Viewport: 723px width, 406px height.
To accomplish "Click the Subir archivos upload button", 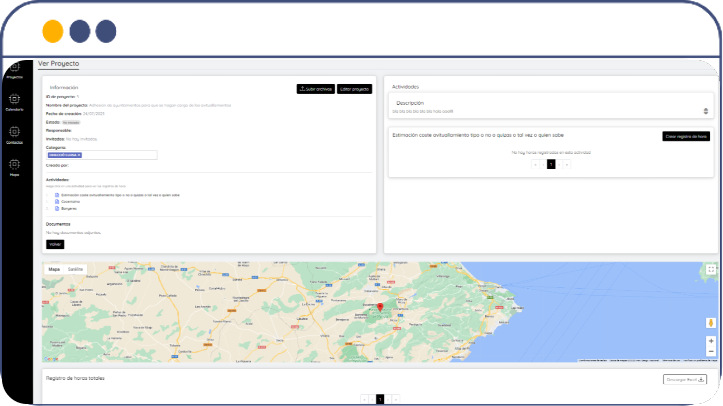I will pos(316,89).
